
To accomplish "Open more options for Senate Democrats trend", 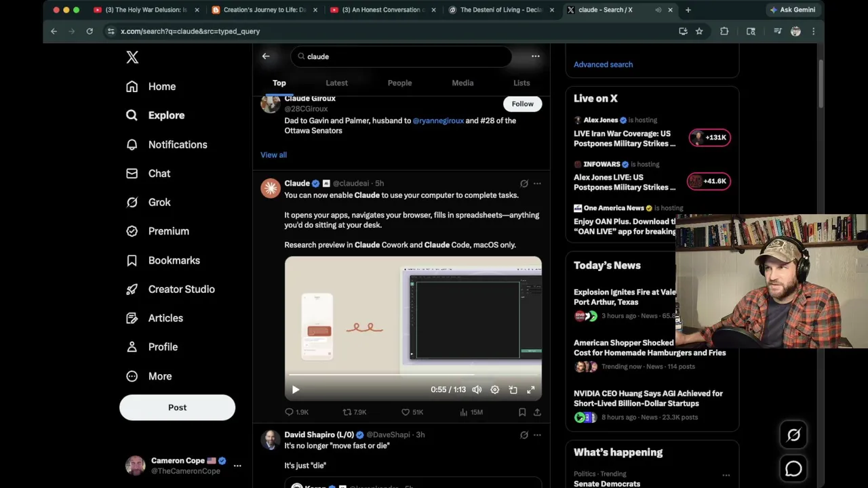I will click(726, 475).
